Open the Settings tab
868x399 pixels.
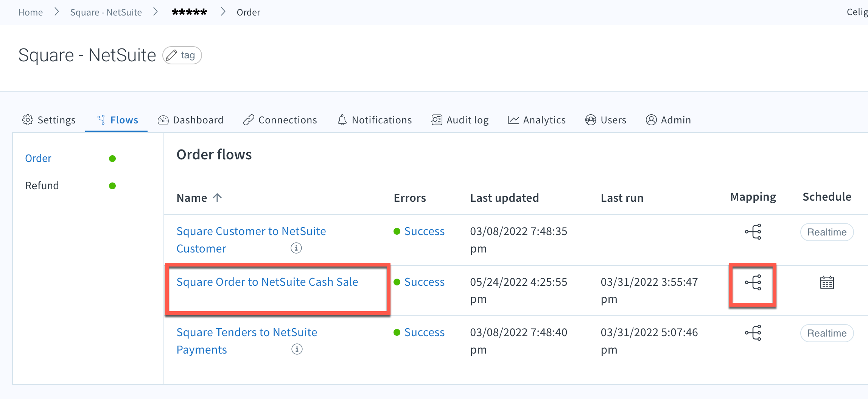point(49,120)
